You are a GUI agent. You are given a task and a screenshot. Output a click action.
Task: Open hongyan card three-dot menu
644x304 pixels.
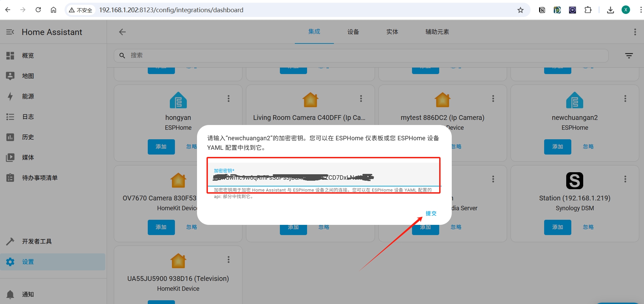tap(229, 99)
